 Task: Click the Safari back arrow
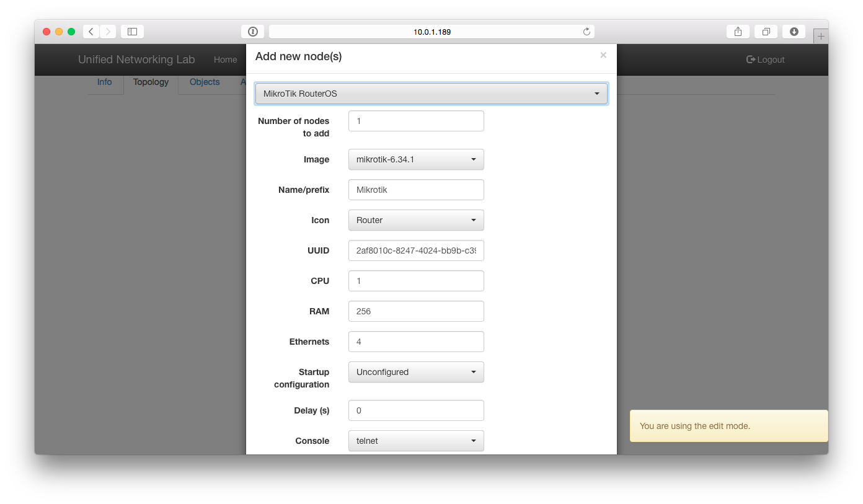91,32
